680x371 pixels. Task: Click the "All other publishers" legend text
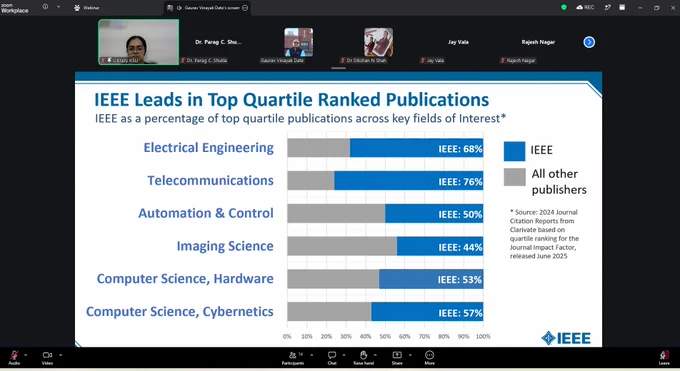[x=559, y=182]
